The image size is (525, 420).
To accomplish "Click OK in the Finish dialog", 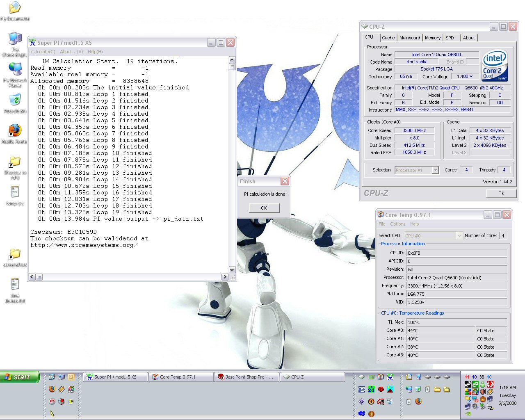I will click(264, 208).
